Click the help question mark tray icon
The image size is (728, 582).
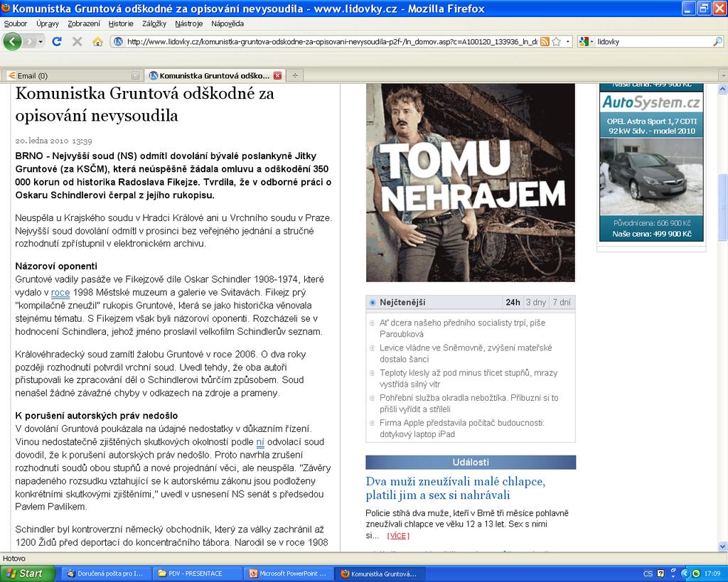660,573
